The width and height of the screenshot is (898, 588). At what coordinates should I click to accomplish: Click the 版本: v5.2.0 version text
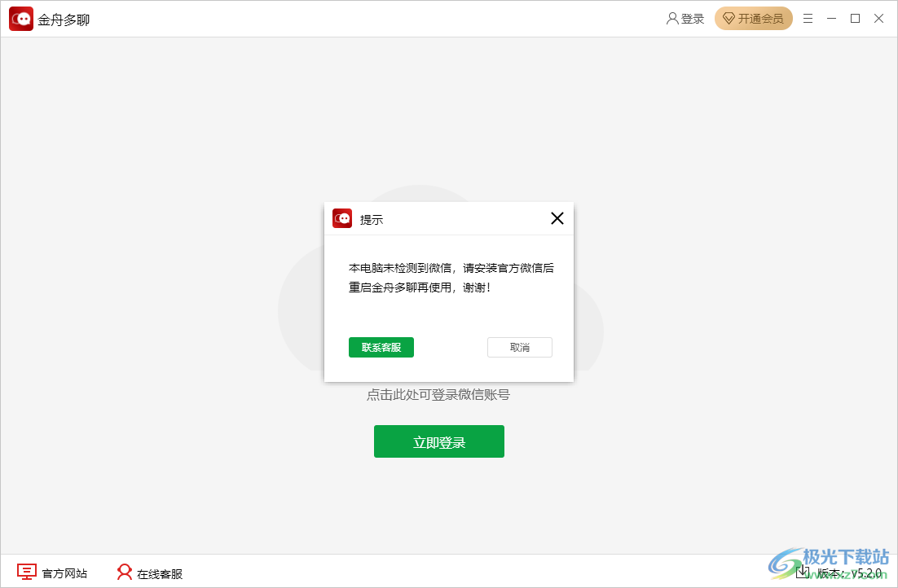(x=849, y=573)
